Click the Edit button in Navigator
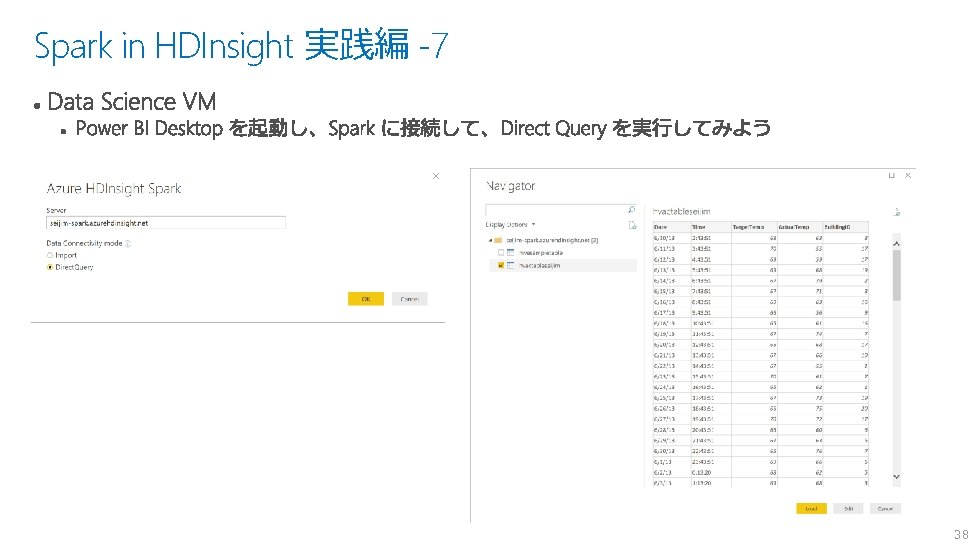 [849, 509]
